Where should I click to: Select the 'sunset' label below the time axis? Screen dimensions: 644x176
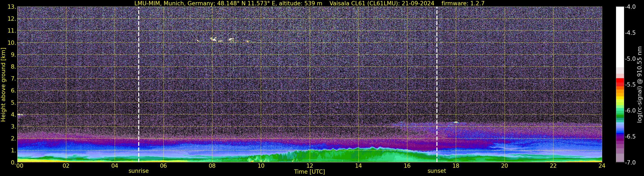[437, 171]
